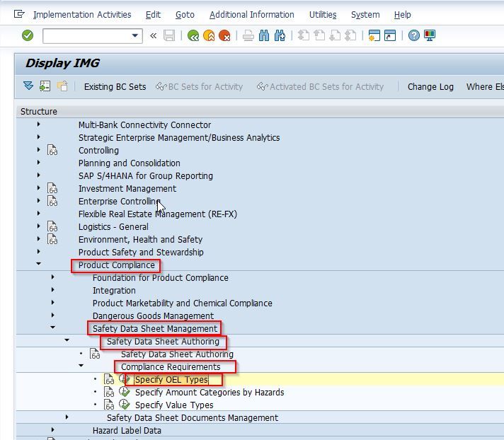Open documentation icon for Enterprise Controlling
The width and height of the screenshot is (504, 440).
(52, 201)
